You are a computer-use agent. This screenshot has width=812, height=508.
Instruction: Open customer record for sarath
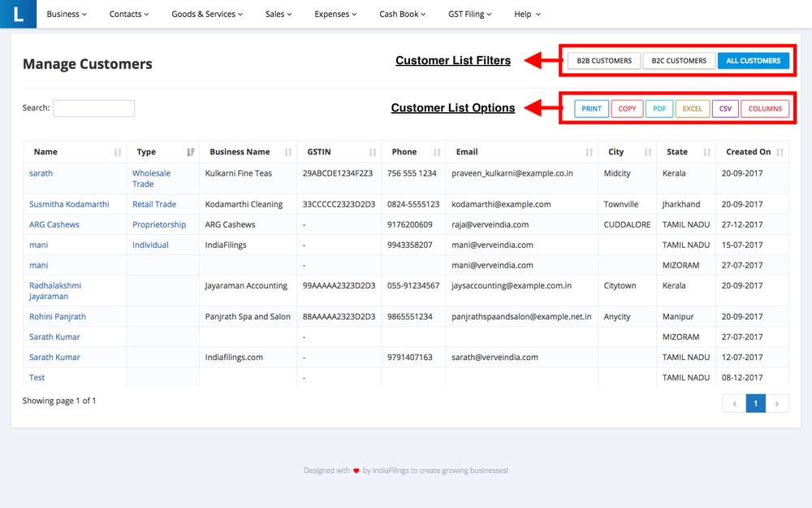pos(41,173)
